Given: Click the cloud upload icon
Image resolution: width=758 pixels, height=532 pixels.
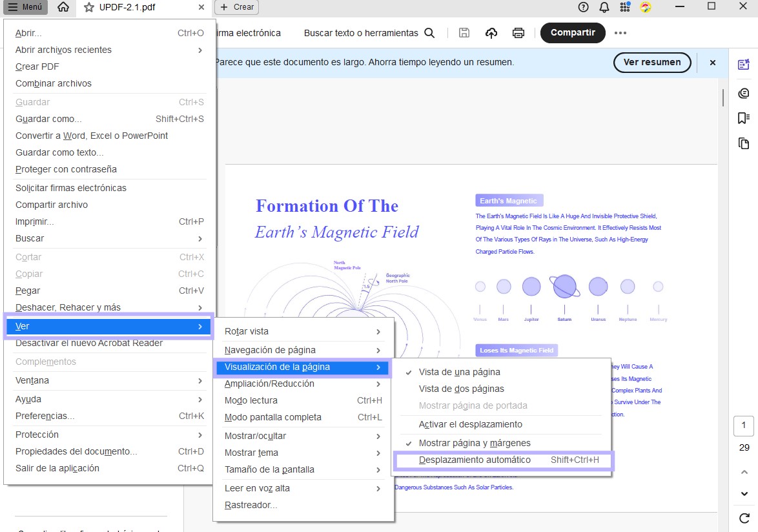Looking at the screenshot, I should tap(491, 33).
